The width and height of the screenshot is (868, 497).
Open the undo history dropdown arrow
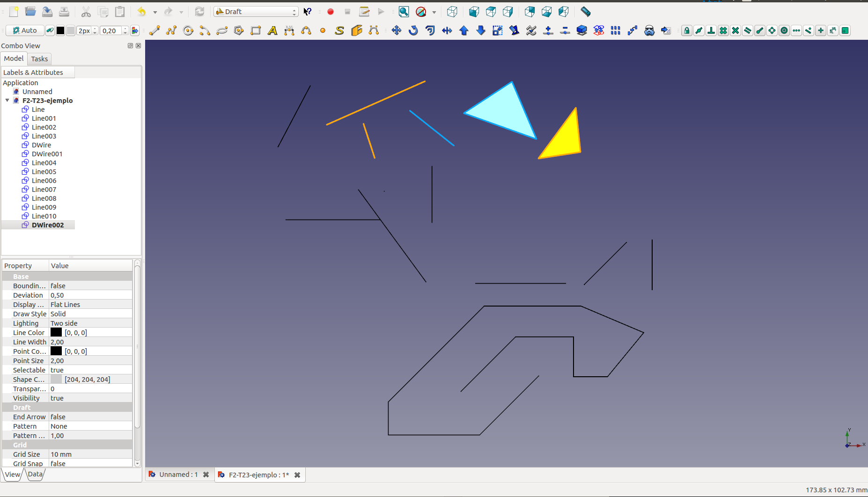155,12
